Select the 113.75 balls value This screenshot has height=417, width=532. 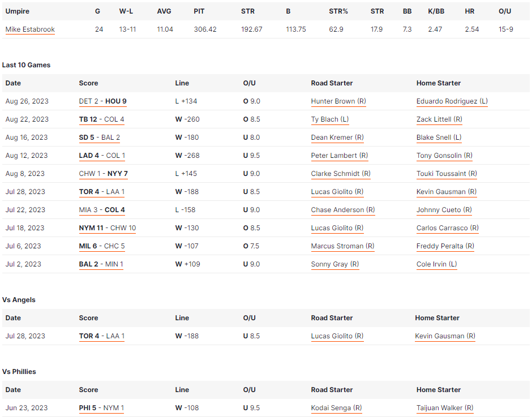[x=296, y=29]
